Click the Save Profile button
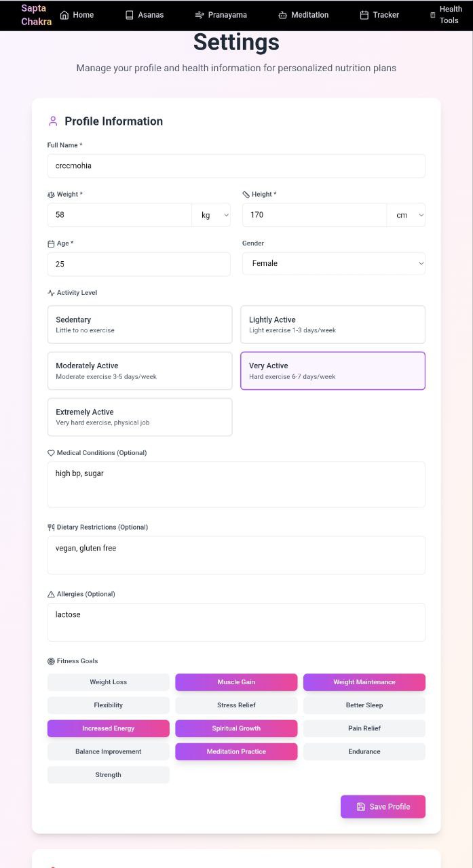Image resolution: width=473 pixels, height=868 pixels. coord(383,807)
